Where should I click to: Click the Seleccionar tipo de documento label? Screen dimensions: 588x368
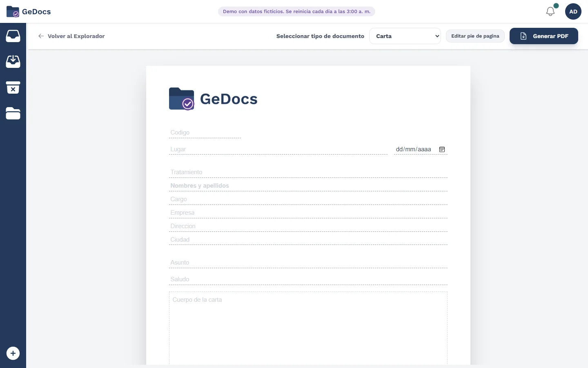coord(320,36)
